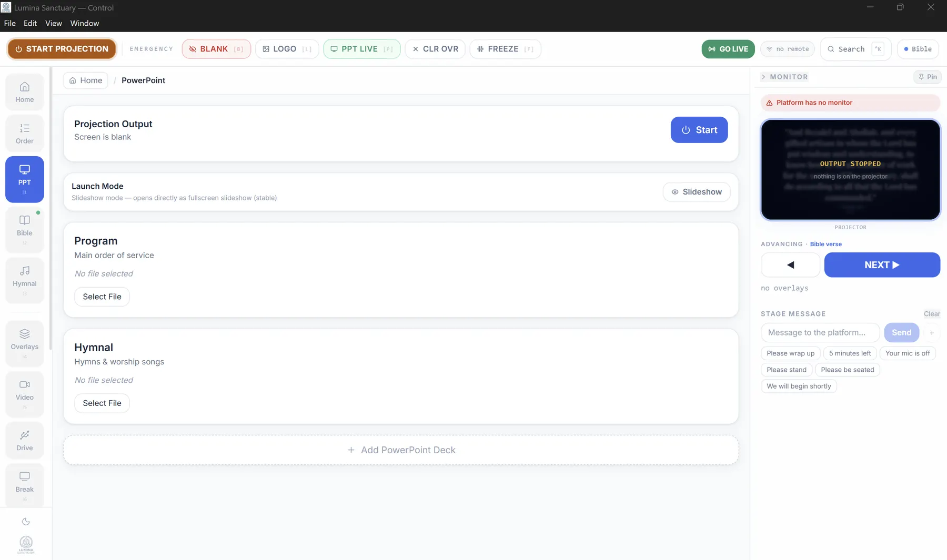Open the Search box in toolbar
Screen dimensions: 947x560
tap(855, 49)
